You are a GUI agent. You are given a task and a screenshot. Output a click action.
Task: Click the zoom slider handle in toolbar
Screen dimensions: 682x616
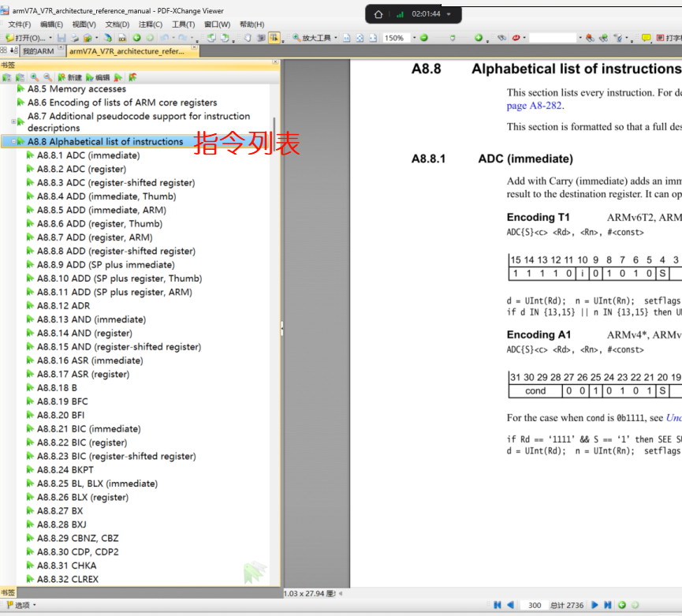click(x=453, y=39)
